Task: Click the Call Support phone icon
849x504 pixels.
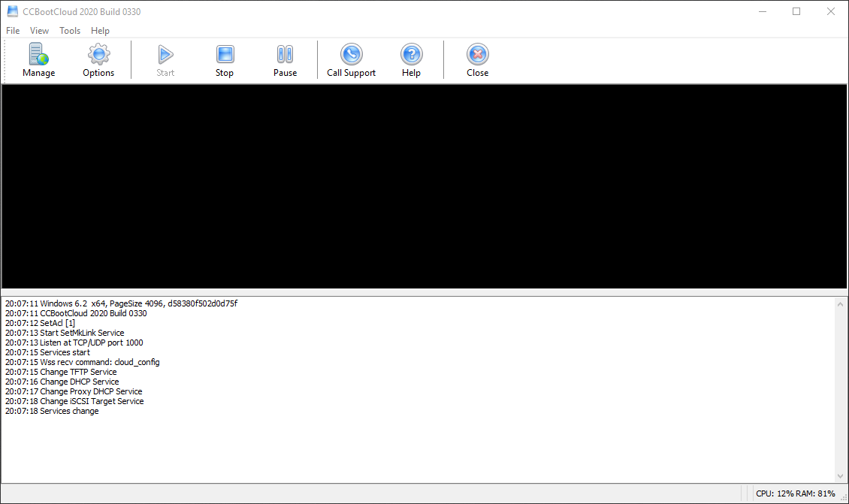Action: pyautogui.click(x=351, y=55)
